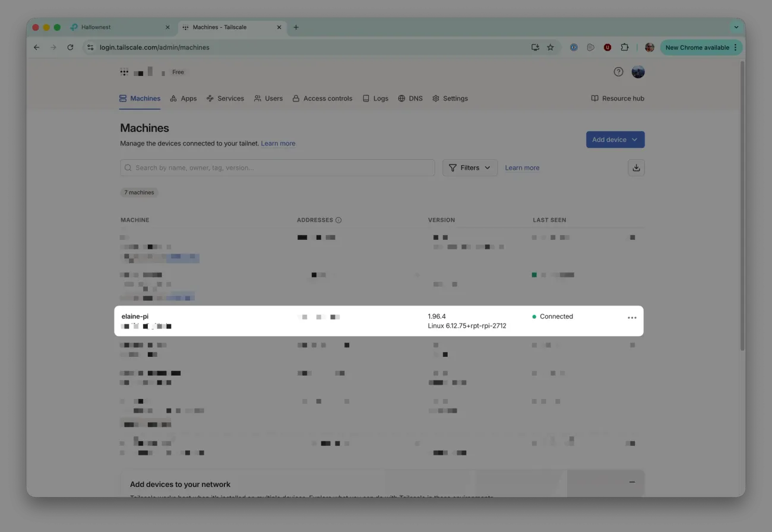Open the elaine-pi machine name
Screen dimensions: 772x532
(x=135, y=316)
